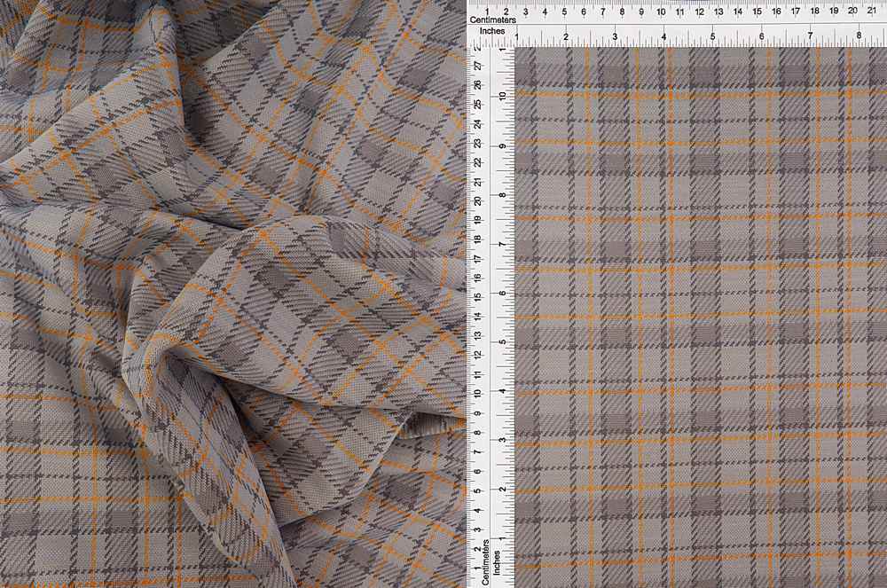Click the draped plaid fabric photo

pyautogui.click(x=233, y=294)
